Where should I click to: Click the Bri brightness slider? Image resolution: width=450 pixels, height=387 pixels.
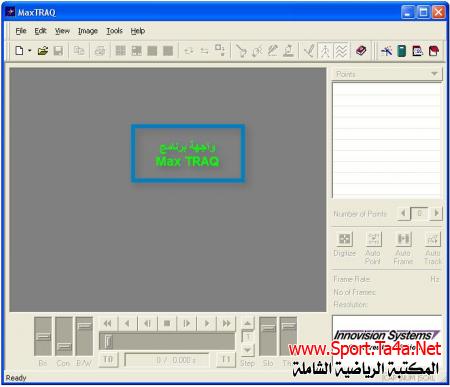(x=43, y=336)
